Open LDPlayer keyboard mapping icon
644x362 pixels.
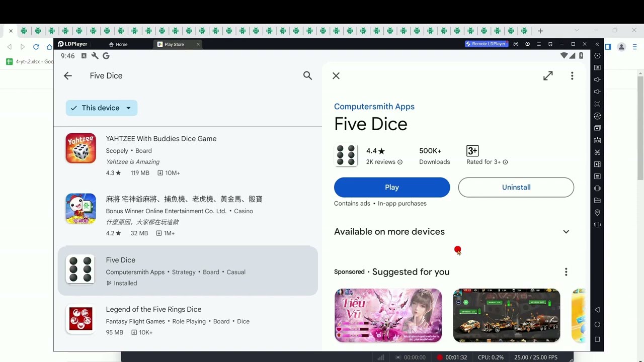coord(597,68)
